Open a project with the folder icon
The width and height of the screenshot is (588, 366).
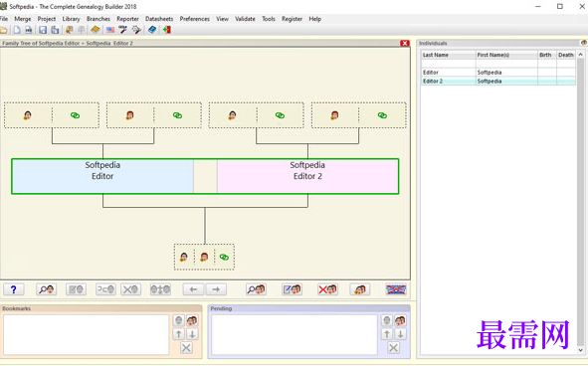coord(3,30)
